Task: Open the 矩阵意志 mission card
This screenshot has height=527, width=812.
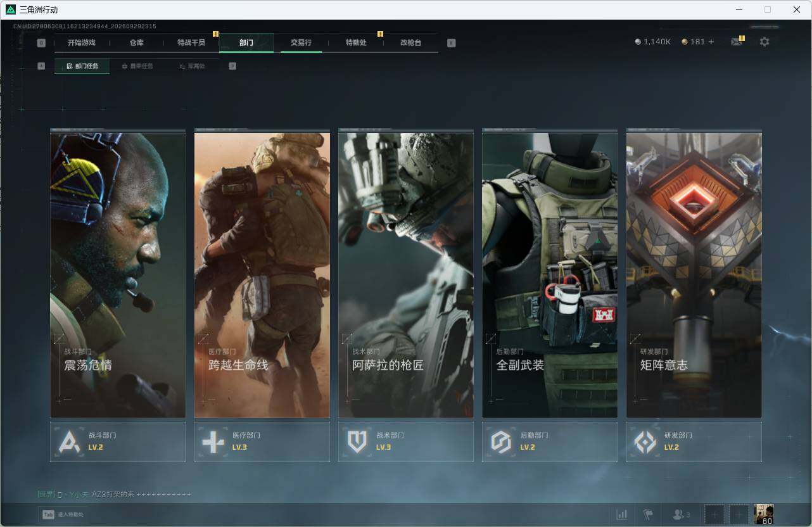Action: [x=694, y=274]
